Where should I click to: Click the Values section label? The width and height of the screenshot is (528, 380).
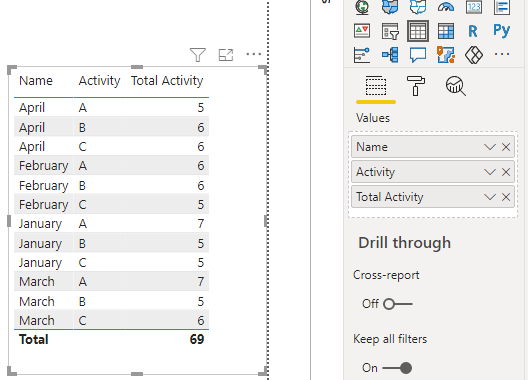(x=373, y=118)
